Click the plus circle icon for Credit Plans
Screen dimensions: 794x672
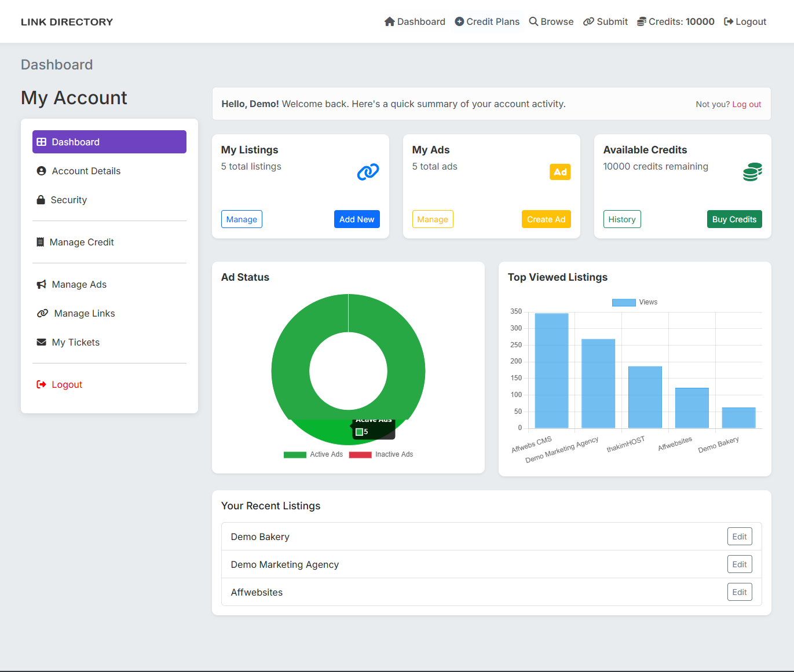pos(459,21)
